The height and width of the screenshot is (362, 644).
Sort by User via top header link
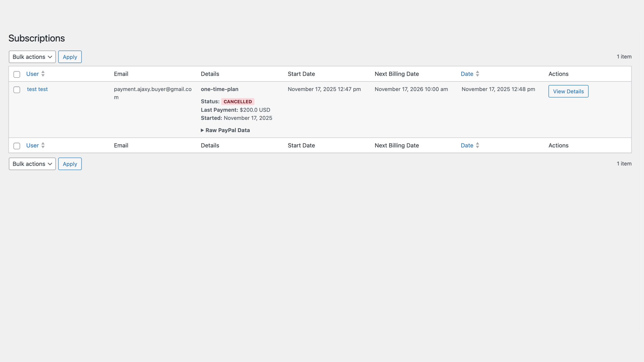33,74
